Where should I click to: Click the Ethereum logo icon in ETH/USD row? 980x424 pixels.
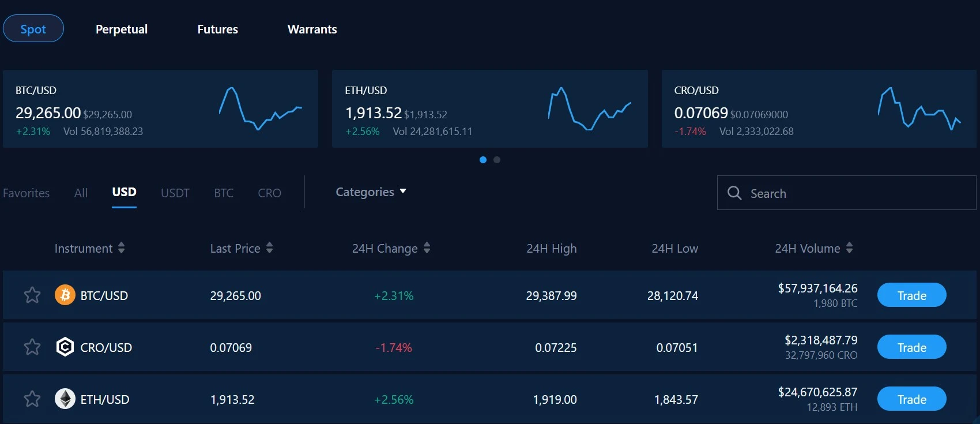[x=65, y=399]
